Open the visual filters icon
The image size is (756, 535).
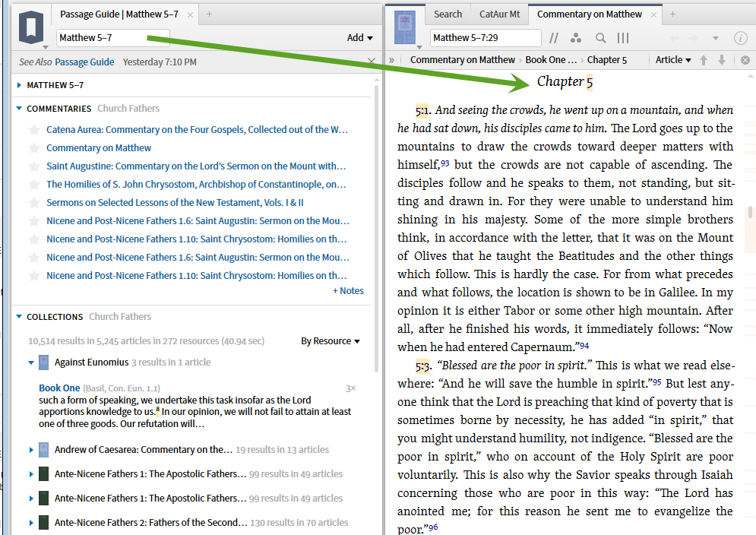(576, 38)
